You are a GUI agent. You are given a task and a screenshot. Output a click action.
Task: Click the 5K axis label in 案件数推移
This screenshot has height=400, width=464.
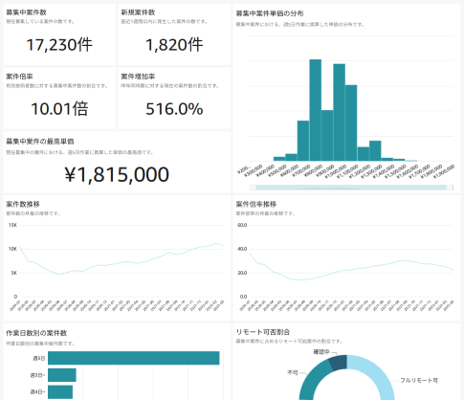pos(14,273)
